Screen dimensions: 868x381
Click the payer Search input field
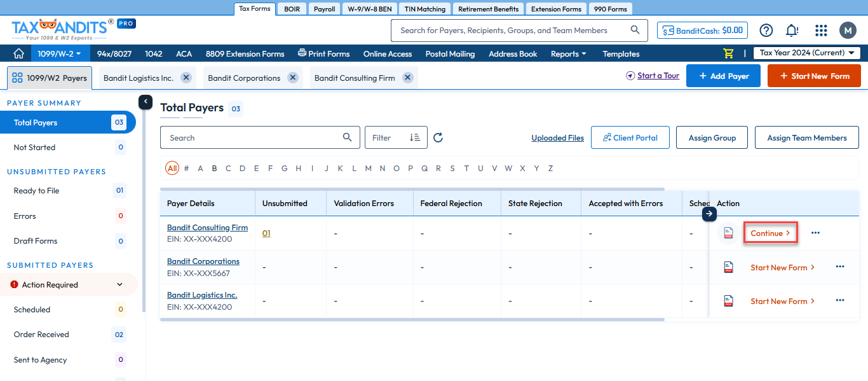259,137
